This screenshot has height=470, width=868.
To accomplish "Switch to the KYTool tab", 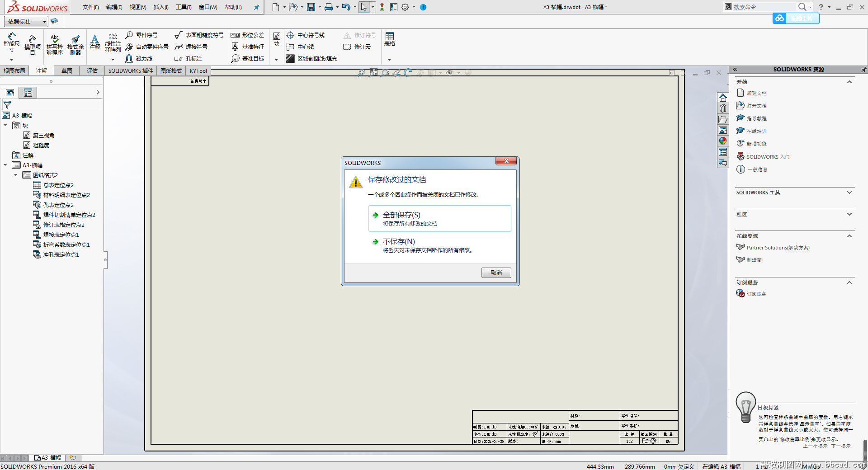I will point(198,70).
